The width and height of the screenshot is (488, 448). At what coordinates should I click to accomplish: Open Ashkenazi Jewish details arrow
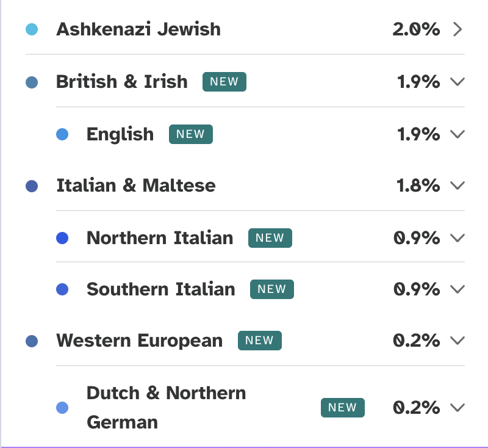click(457, 29)
